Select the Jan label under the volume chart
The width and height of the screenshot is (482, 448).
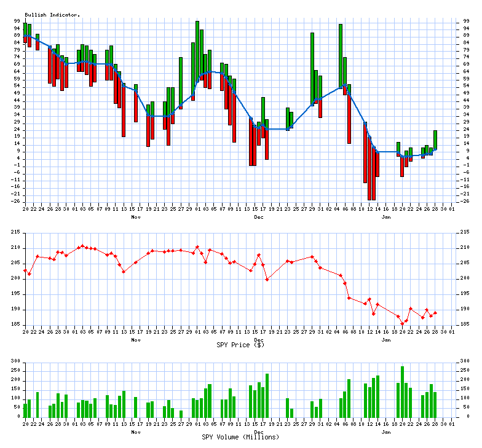(x=386, y=432)
